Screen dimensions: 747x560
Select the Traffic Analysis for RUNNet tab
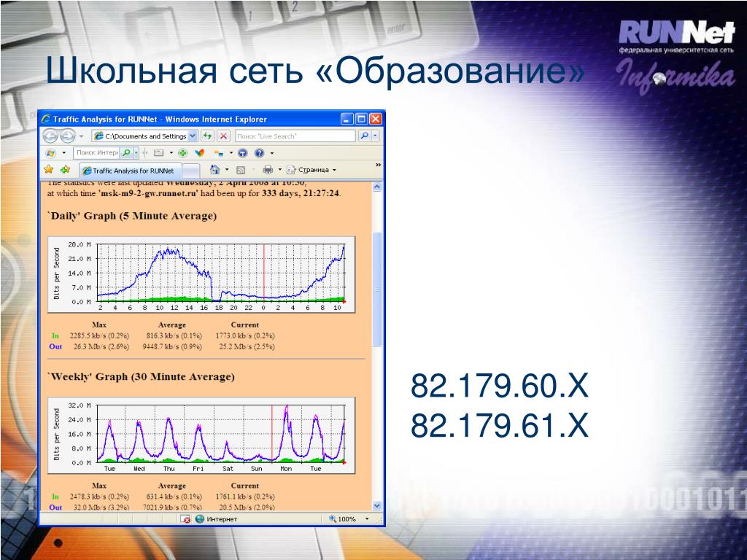pos(130,171)
